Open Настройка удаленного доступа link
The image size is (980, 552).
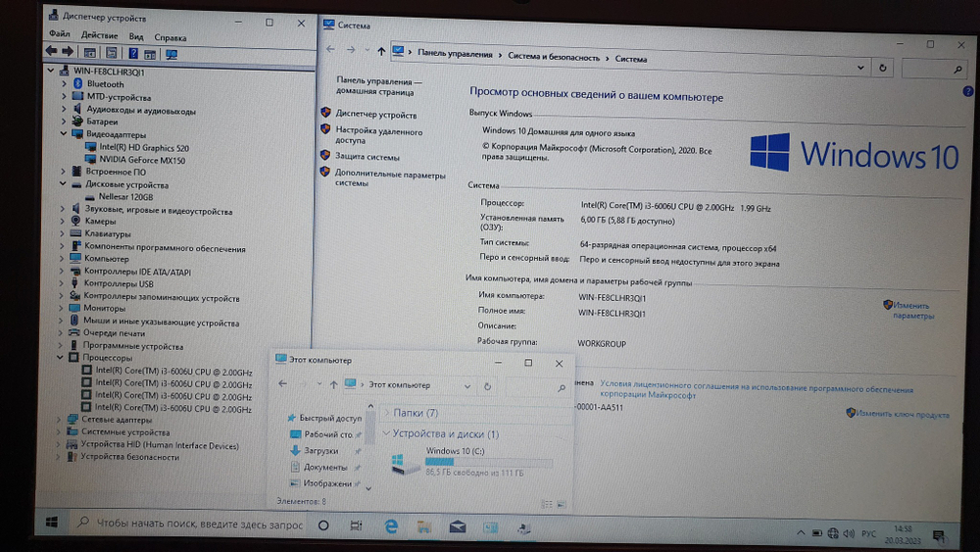378,135
